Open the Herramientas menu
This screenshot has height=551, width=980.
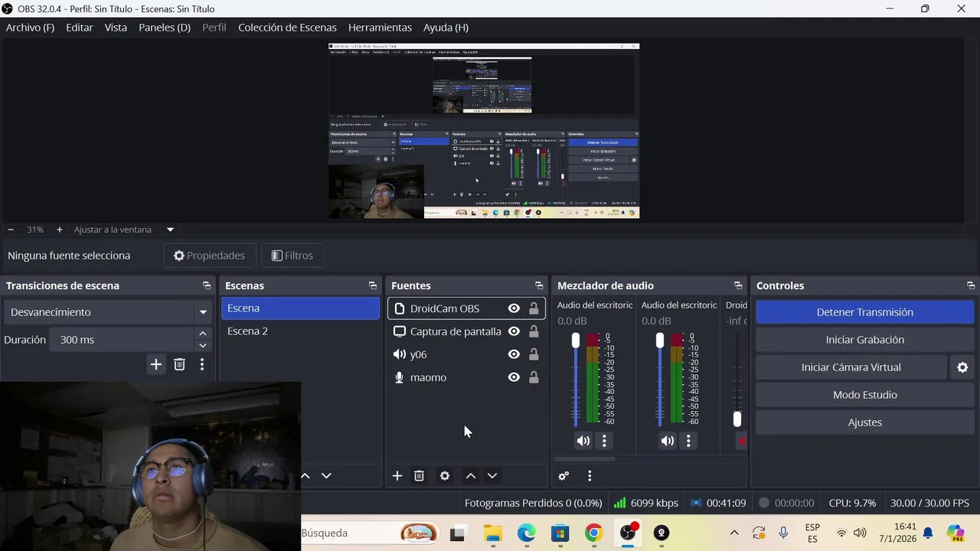(380, 28)
